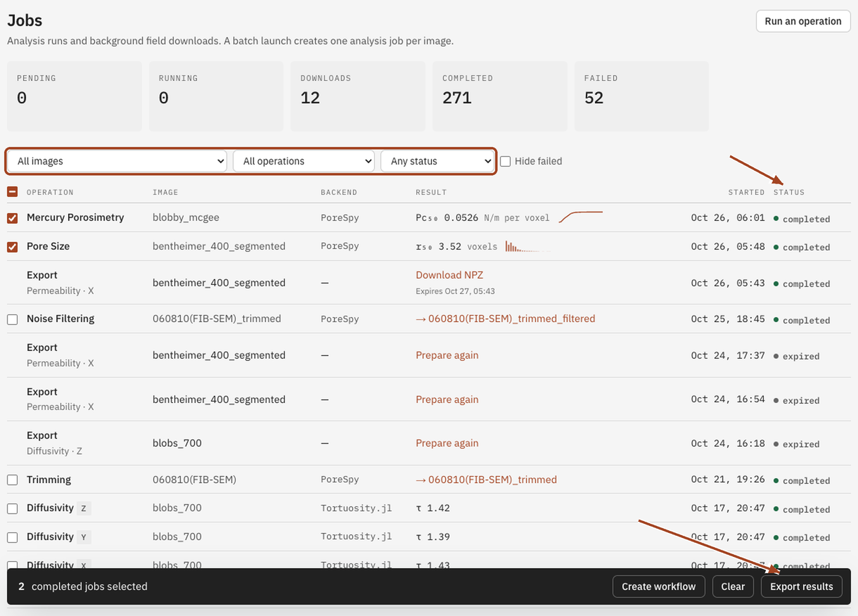This screenshot has height=616, width=858.
Task: Click the Downloads count card showing 12
Action: [x=358, y=96]
